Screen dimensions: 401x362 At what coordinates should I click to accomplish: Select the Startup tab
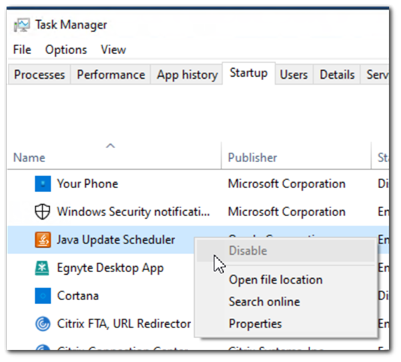[x=249, y=73]
